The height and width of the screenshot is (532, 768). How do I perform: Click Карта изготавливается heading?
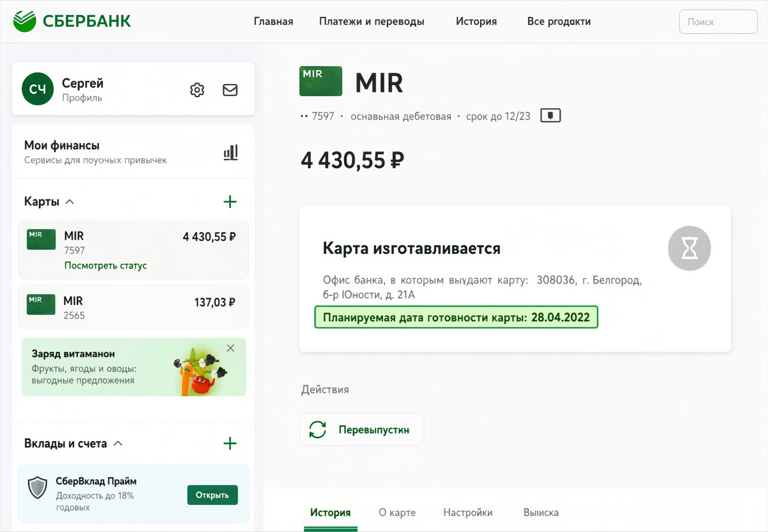[x=412, y=248]
